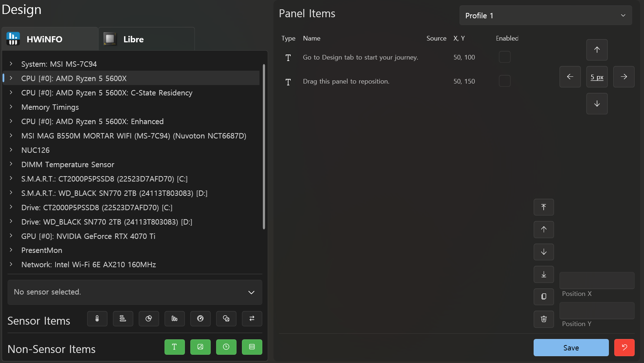Viewport: 644px width, 363px height.
Task: Click the Libre chip icon
Action: [x=110, y=39]
